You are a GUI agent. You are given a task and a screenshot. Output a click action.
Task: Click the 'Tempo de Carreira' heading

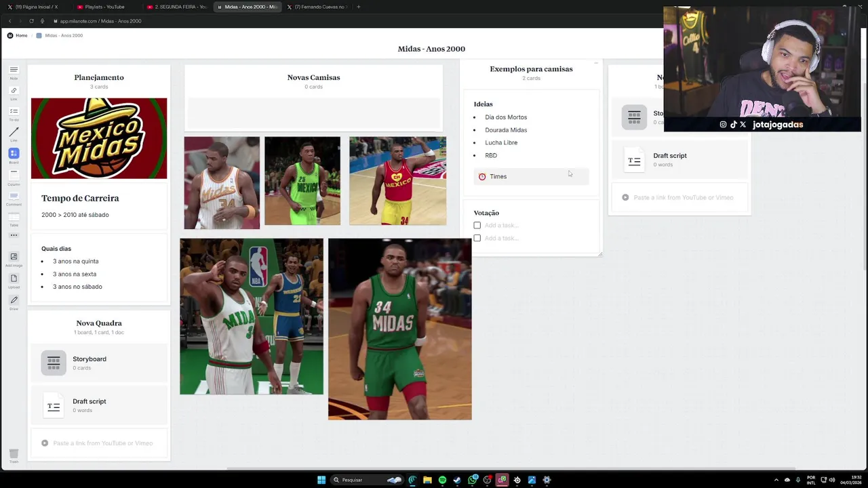click(x=80, y=199)
